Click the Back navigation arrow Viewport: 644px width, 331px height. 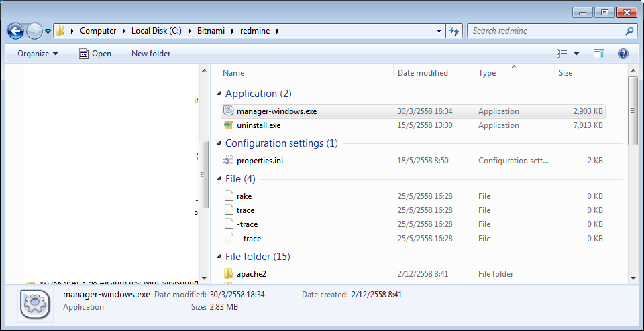[15, 31]
